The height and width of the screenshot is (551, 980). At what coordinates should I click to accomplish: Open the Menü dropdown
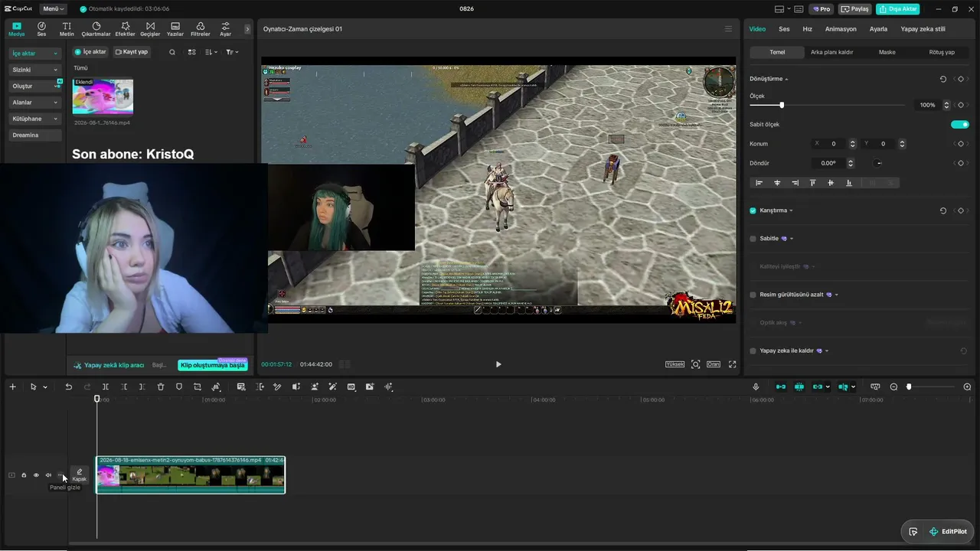coord(54,9)
